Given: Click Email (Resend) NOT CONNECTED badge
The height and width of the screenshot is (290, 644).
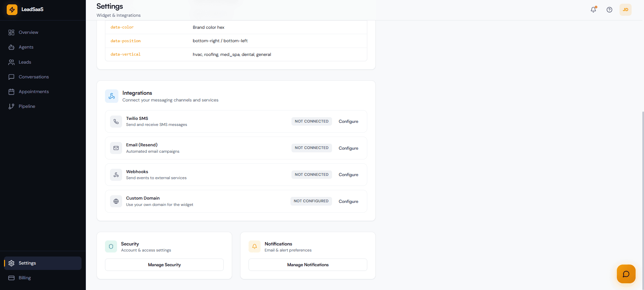Looking at the screenshot, I should tap(312, 148).
